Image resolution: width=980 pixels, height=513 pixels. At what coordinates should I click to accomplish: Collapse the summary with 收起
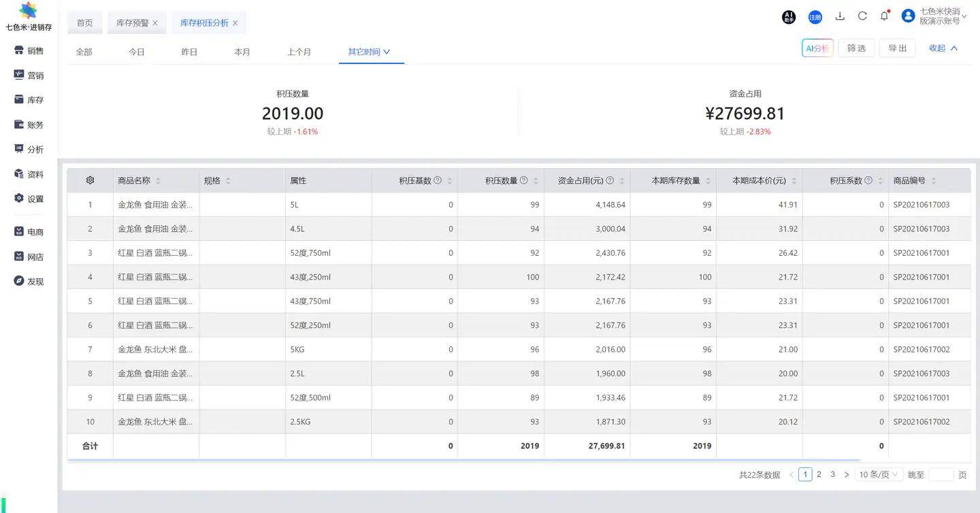(943, 48)
